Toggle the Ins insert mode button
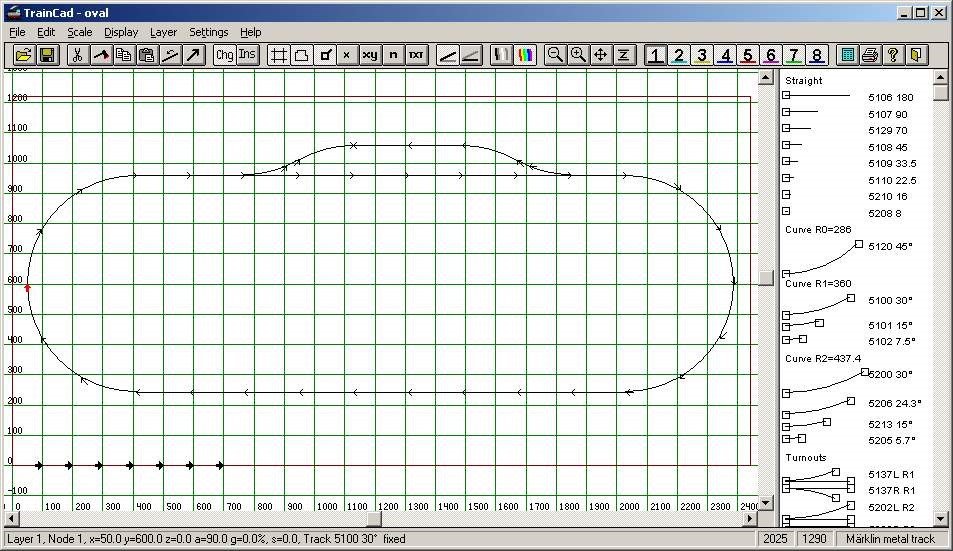This screenshot has height=551, width=953. coord(247,55)
